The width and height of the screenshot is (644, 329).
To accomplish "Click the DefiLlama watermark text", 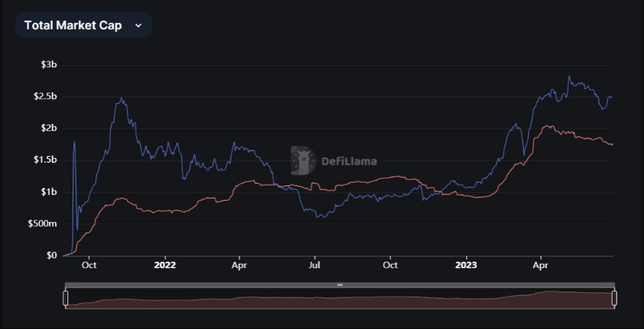I will [x=349, y=161].
